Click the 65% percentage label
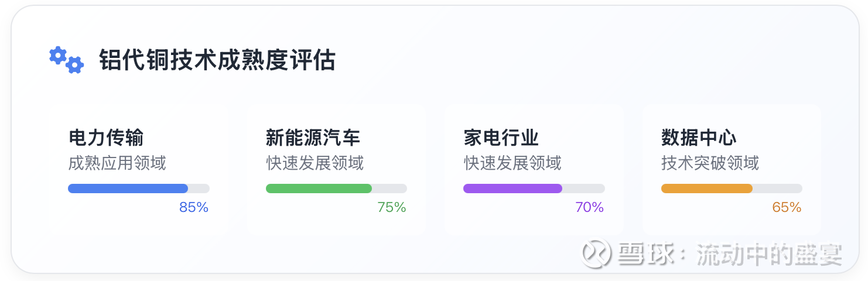Image resolution: width=868 pixels, height=281 pixels. pyautogui.click(x=787, y=207)
